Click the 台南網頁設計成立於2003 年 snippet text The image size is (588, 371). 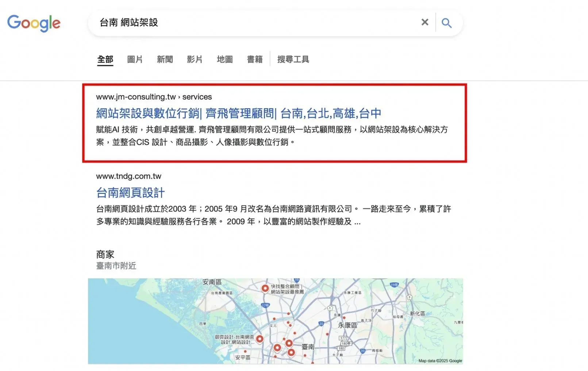tap(274, 215)
